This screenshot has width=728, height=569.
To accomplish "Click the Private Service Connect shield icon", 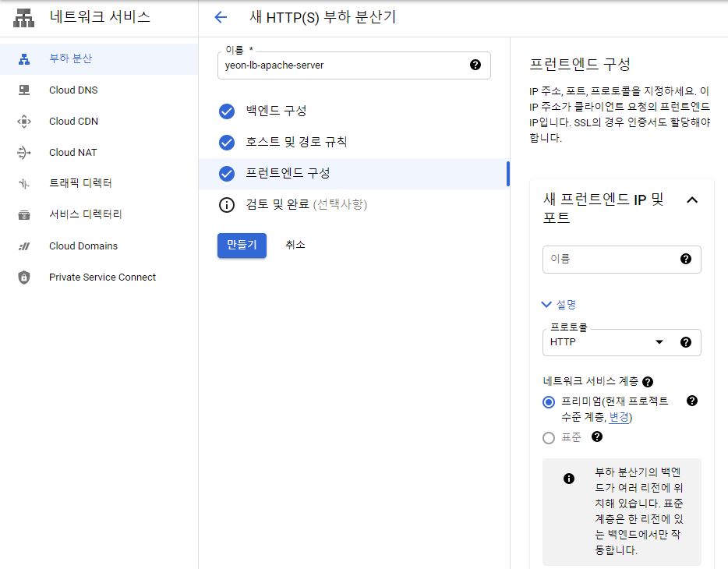I will 24,277.
